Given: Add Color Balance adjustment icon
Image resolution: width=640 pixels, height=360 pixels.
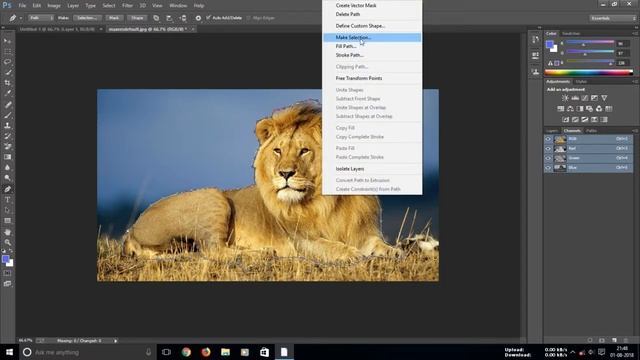Looking at the screenshot, I should 570,109.
